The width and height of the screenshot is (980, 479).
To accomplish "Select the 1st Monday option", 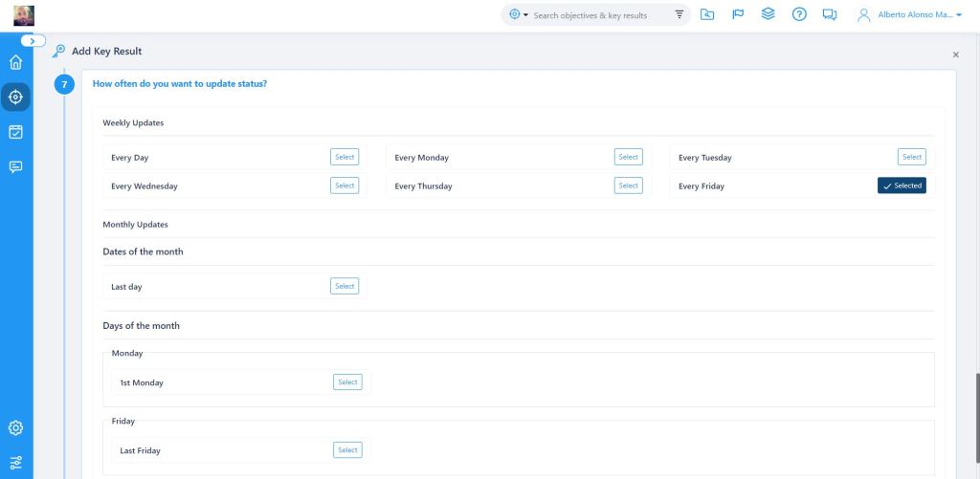I will (347, 382).
